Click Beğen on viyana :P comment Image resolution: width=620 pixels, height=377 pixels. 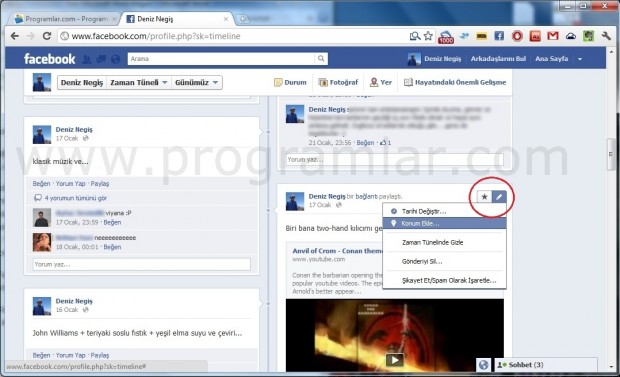(112, 222)
